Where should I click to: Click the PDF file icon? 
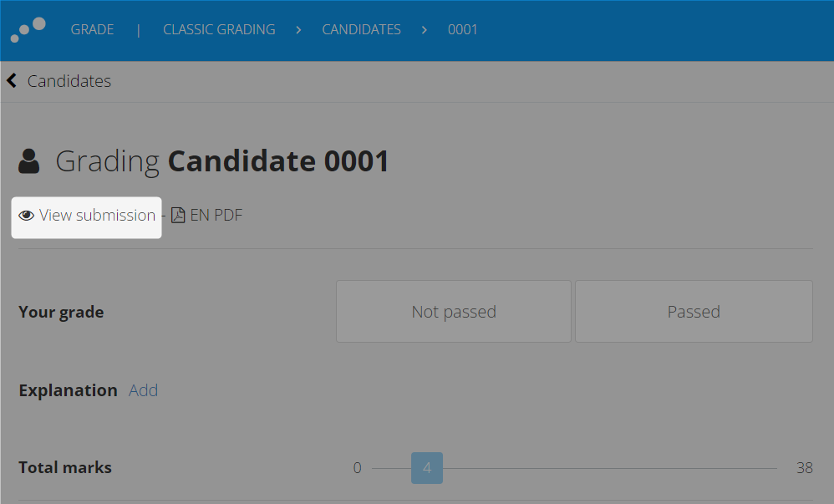point(178,215)
